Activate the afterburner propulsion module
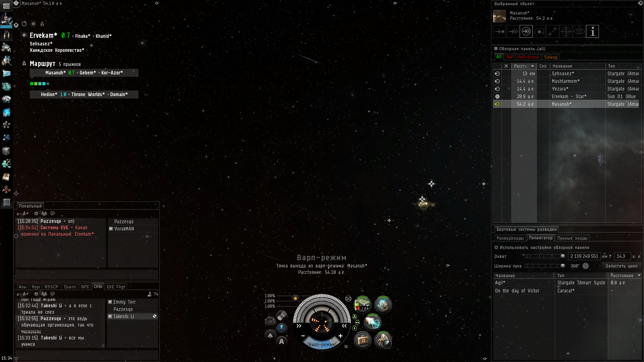The width and height of the screenshot is (644, 362). 373,322
